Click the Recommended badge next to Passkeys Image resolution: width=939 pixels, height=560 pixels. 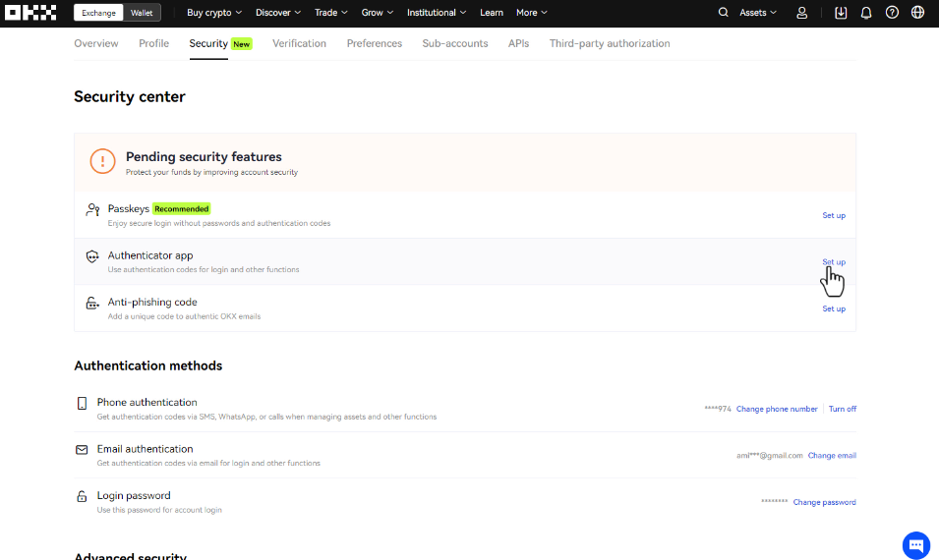coord(182,209)
